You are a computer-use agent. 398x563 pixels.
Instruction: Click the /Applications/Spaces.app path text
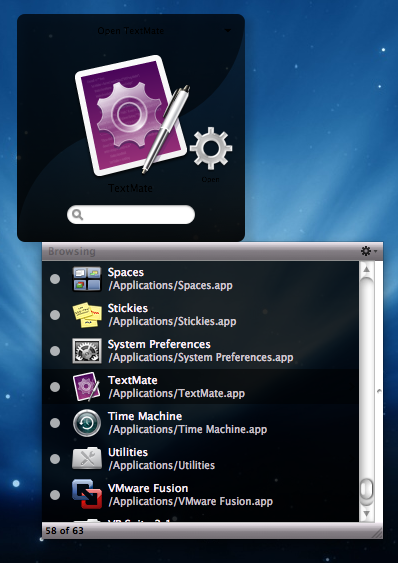tap(171, 286)
